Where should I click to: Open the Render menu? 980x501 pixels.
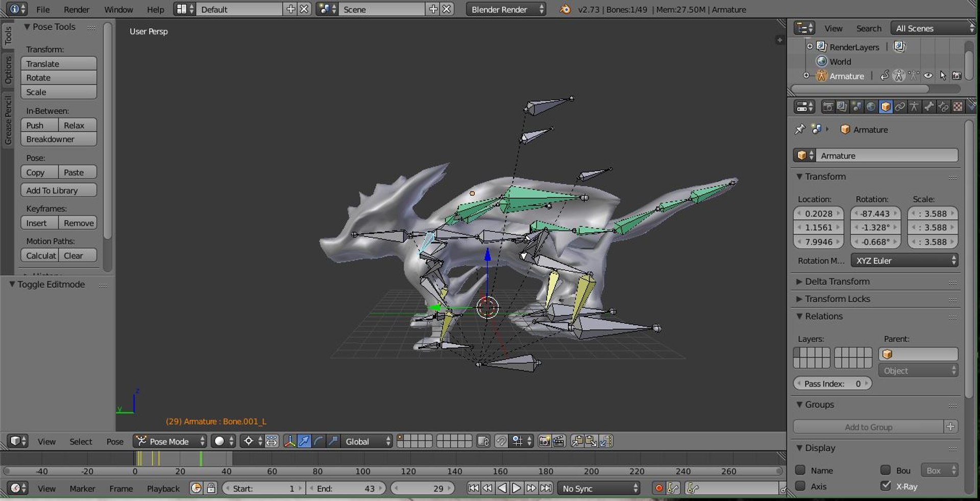77,9
